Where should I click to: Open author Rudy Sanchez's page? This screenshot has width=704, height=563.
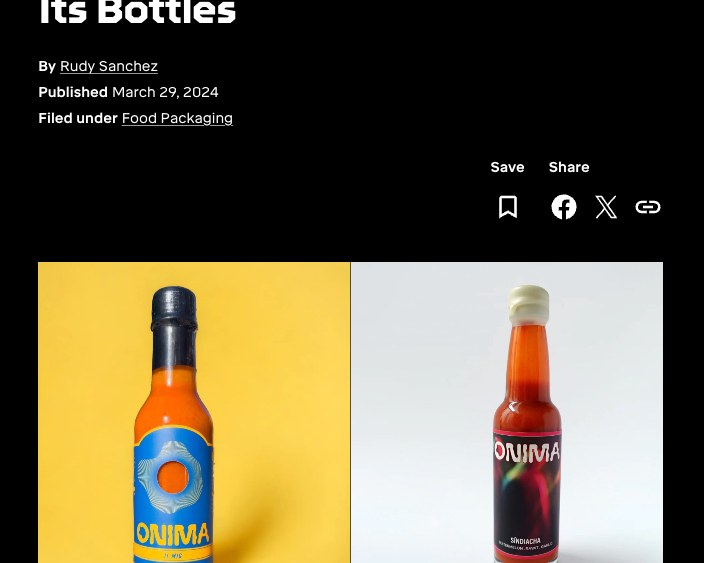[109, 66]
